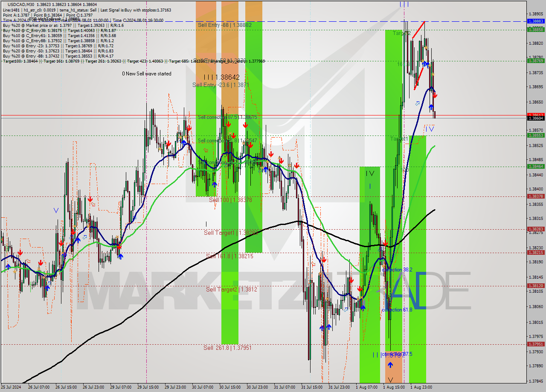Image resolution: width=546 pixels, height=392 pixels.
Task: Click the 'correction 38.2' label
Action: coord(397,270)
